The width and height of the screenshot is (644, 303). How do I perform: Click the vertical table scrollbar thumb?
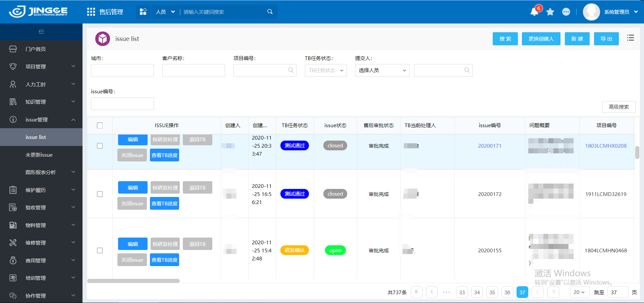[637, 152]
